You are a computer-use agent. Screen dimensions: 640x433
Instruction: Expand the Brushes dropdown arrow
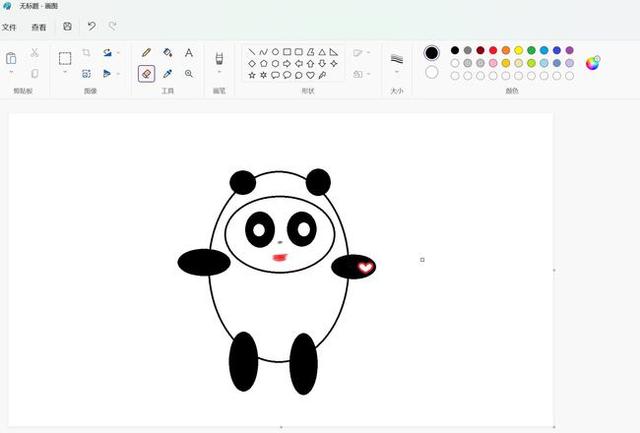coord(219,72)
